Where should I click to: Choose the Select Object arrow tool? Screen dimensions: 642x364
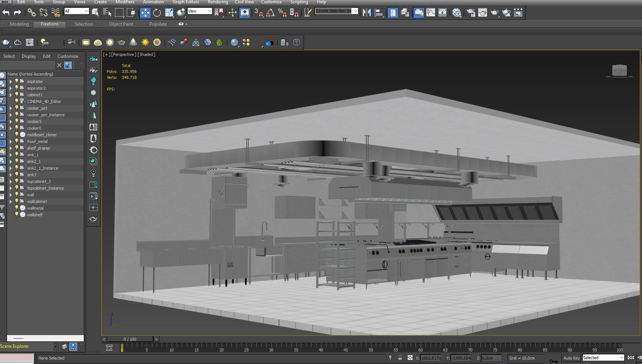tap(95, 13)
